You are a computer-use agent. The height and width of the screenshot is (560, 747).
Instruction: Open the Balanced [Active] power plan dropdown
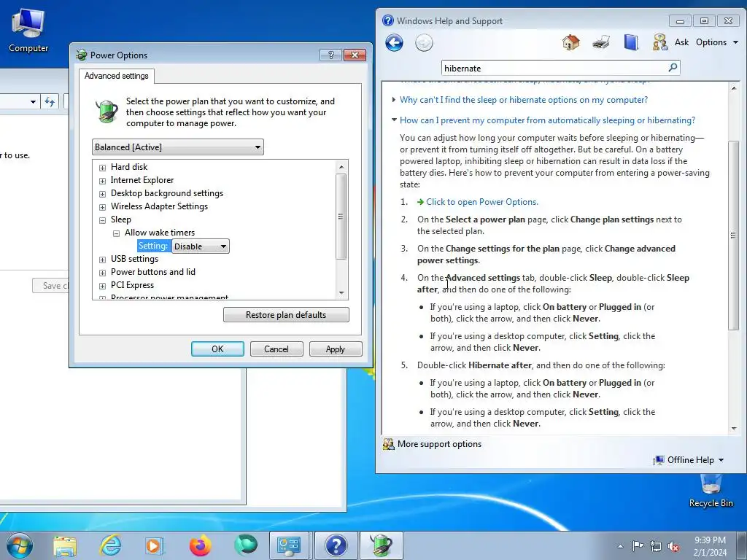[178, 147]
